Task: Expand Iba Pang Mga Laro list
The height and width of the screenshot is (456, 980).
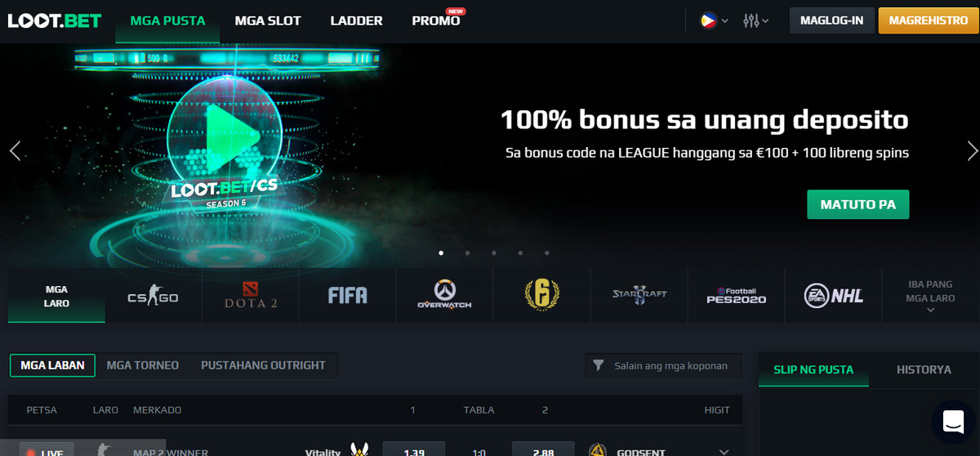Action: click(930, 296)
